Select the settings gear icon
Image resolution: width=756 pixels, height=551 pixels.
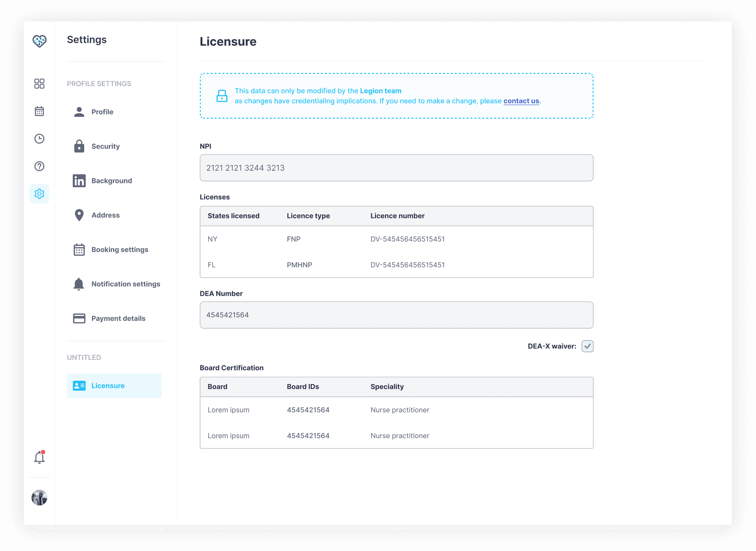(x=39, y=194)
